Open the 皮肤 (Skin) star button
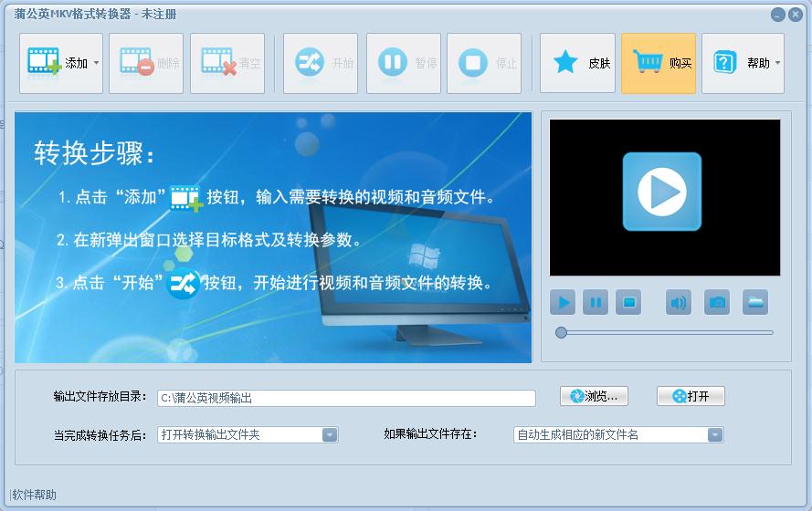 pyautogui.click(x=577, y=63)
